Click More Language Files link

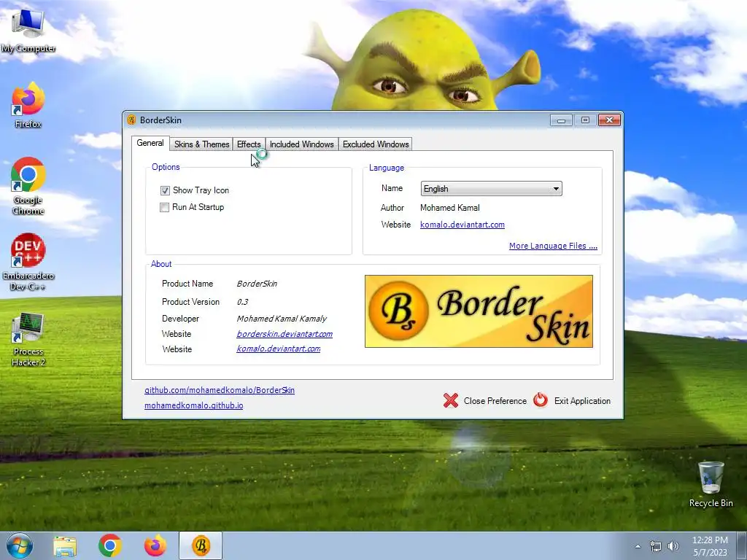click(553, 246)
